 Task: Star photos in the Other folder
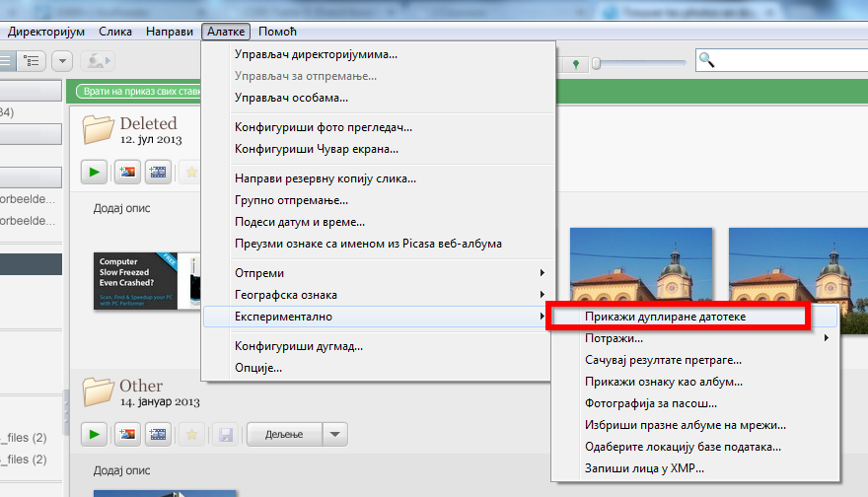[x=191, y=434]
